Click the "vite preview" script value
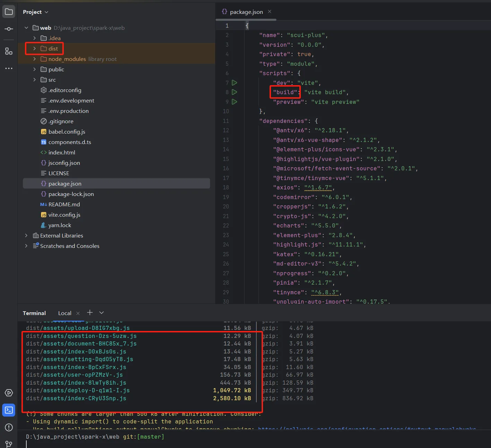 pos(335,102)
